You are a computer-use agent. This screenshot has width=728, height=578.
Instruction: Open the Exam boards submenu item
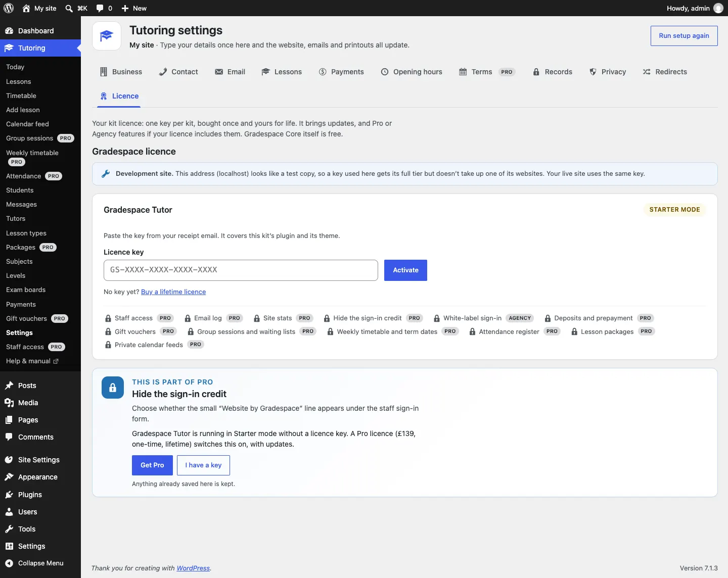26,290
